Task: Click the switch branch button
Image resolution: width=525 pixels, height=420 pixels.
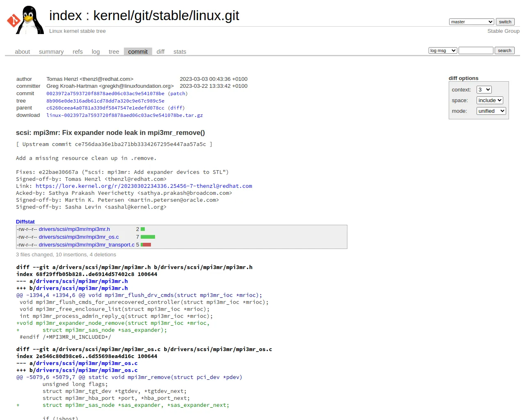Action: [505, 22]
